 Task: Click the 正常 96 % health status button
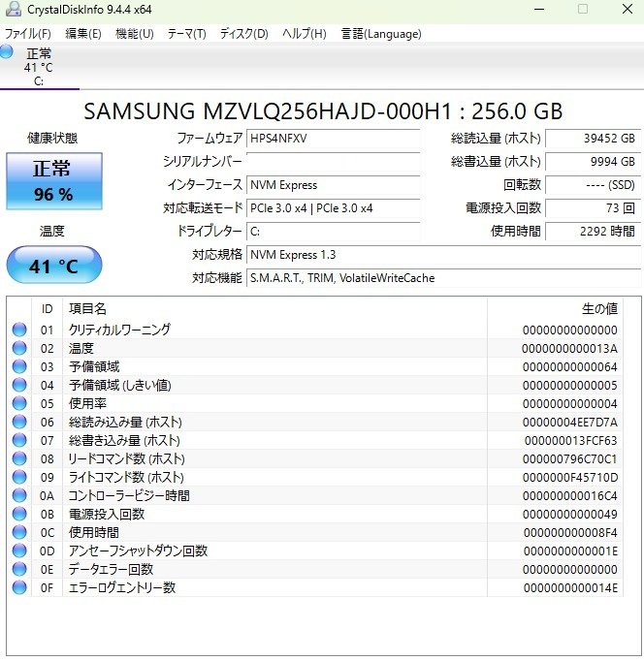point(54,181)
